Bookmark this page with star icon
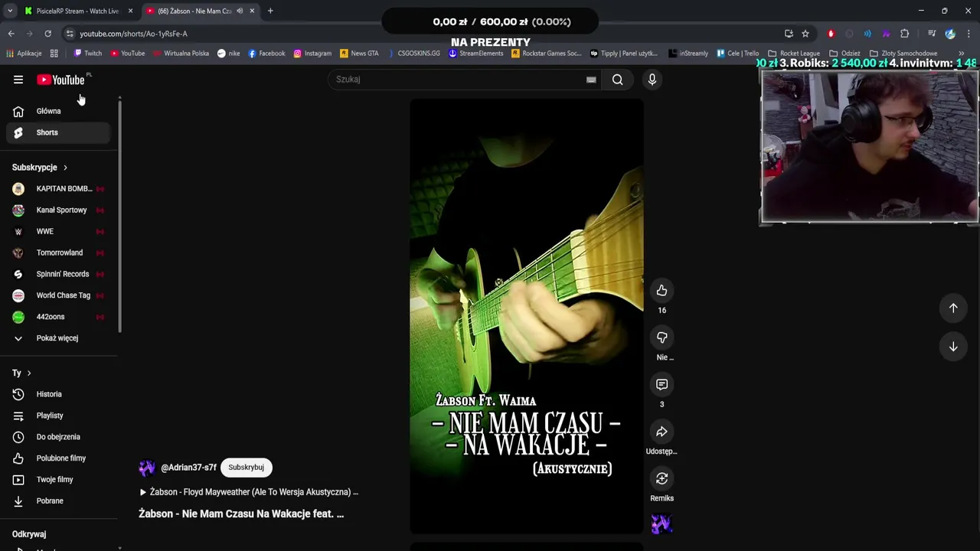The width and height of the screenshot is (980, 551). pyautogui.click(x=805, y=34)
